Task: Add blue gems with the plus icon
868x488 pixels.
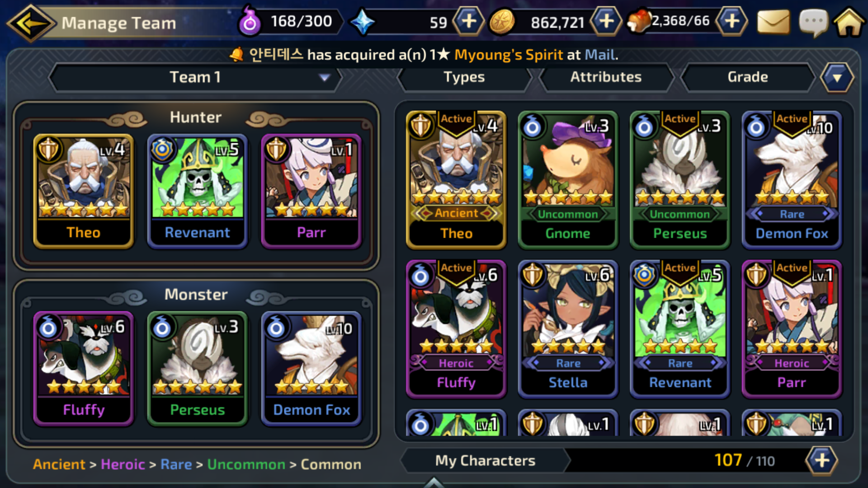Action: (469, 21)
